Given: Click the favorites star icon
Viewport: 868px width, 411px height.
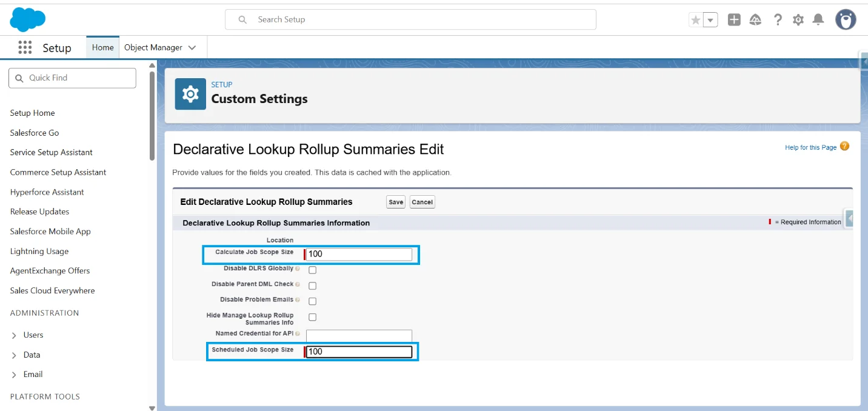Looking at the screenshot, I should (x=696, y=20).
